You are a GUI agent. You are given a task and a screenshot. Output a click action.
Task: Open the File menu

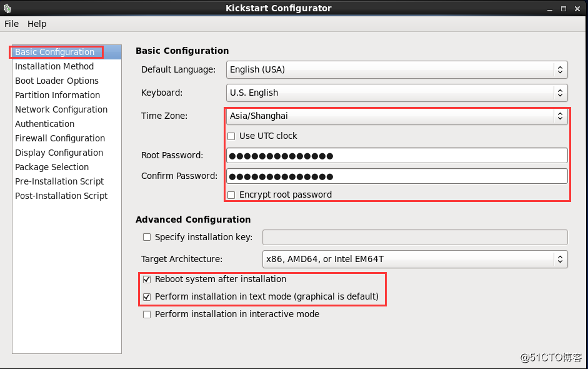pyautogui.click(x=12, y=24)
